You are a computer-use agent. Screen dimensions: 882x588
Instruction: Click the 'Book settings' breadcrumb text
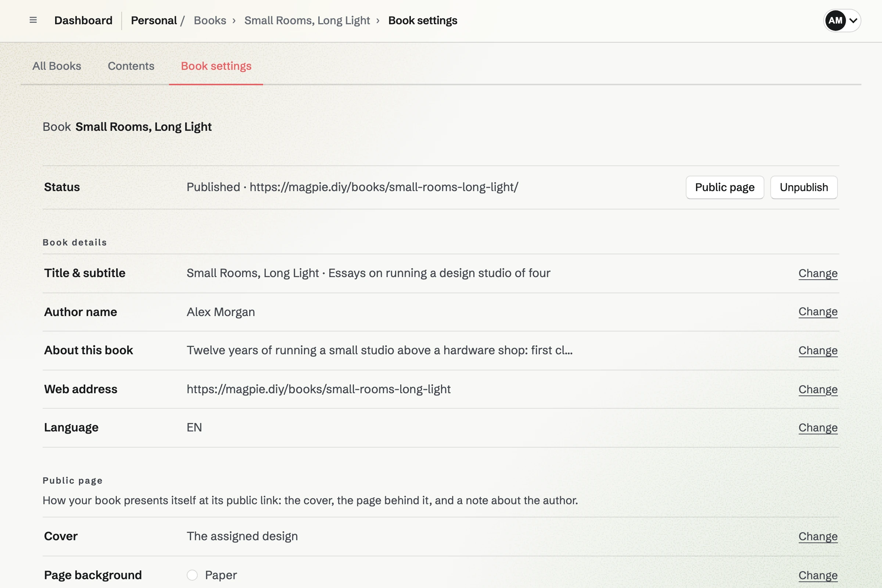tap(423, 20)
